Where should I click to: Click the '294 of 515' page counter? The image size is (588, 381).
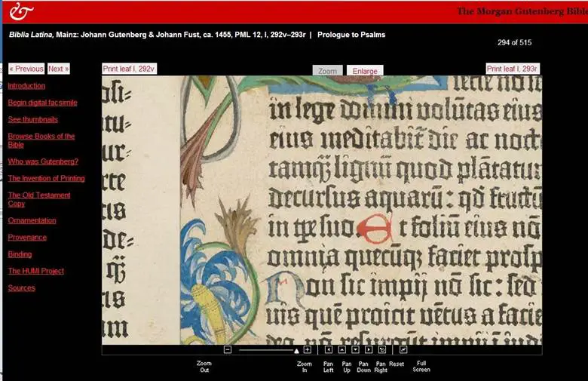pyautogui.click(x=514, y=42)
